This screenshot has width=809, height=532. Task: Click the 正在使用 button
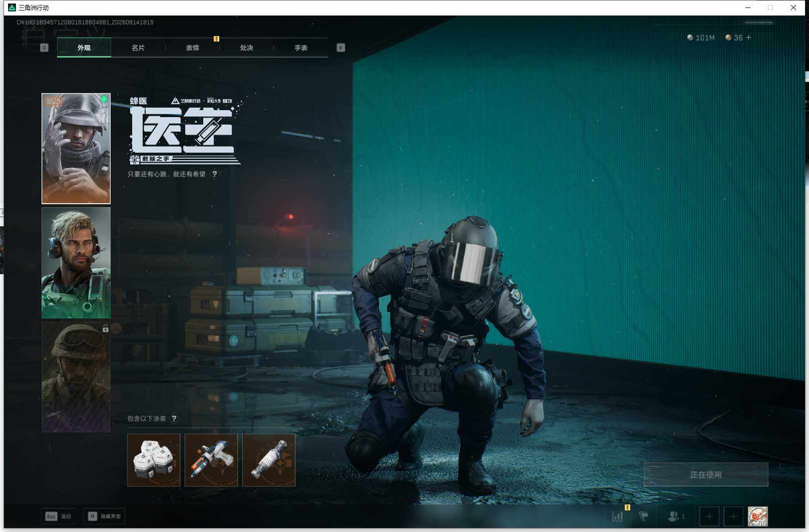706,474
